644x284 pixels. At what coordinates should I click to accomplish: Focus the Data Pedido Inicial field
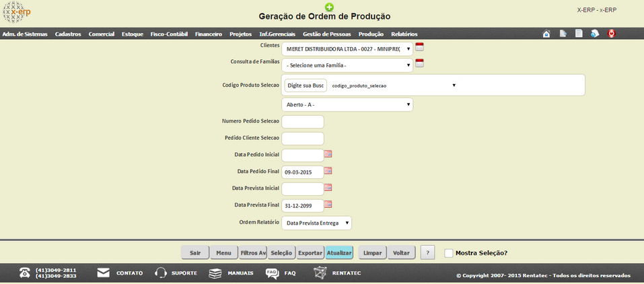coord(303,155)
